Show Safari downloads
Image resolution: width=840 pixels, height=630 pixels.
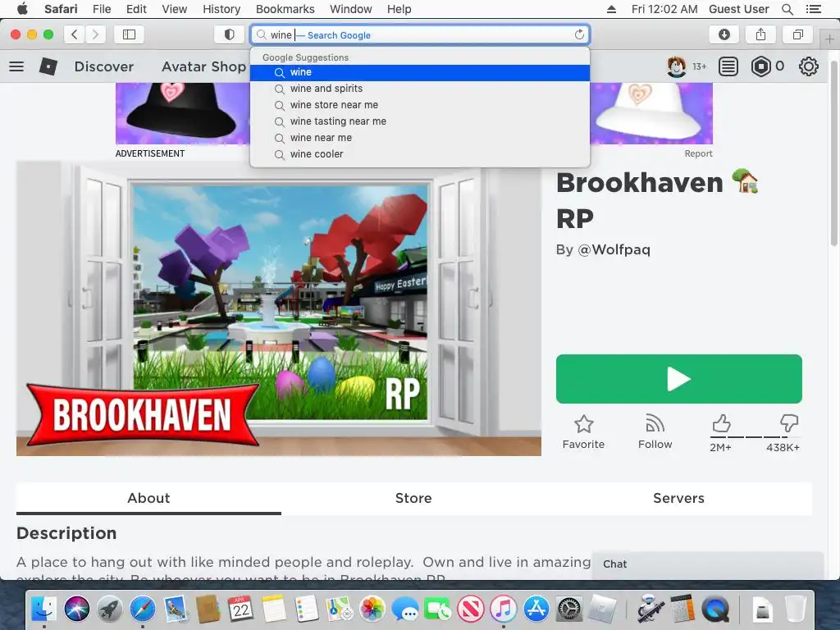tap(724, 34)
